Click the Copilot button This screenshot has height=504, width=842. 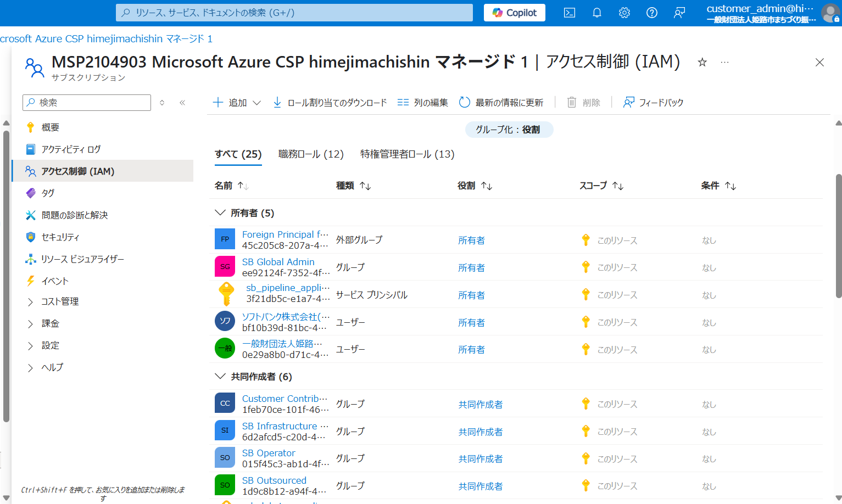[x=515, y=13]
